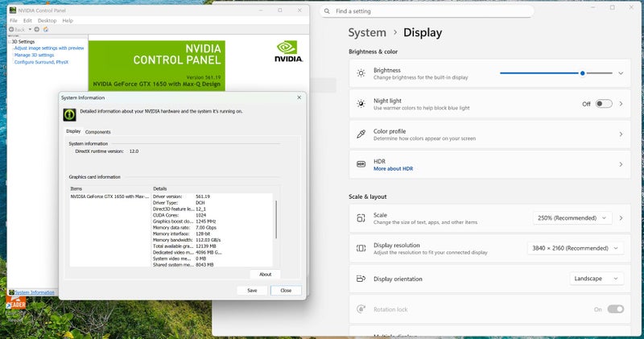This screenshot has height=339, width=644.
Task: Open HDR settings chevron
Action: click(x=621, y=164)
